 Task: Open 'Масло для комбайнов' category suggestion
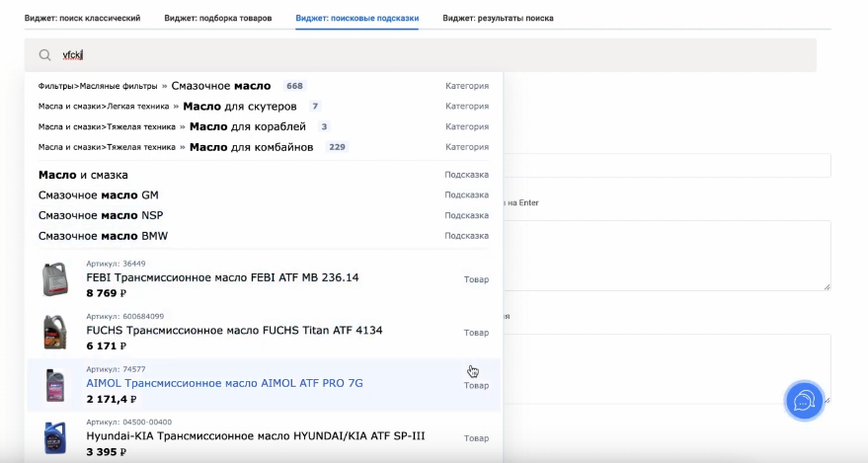tap(251, 147)
